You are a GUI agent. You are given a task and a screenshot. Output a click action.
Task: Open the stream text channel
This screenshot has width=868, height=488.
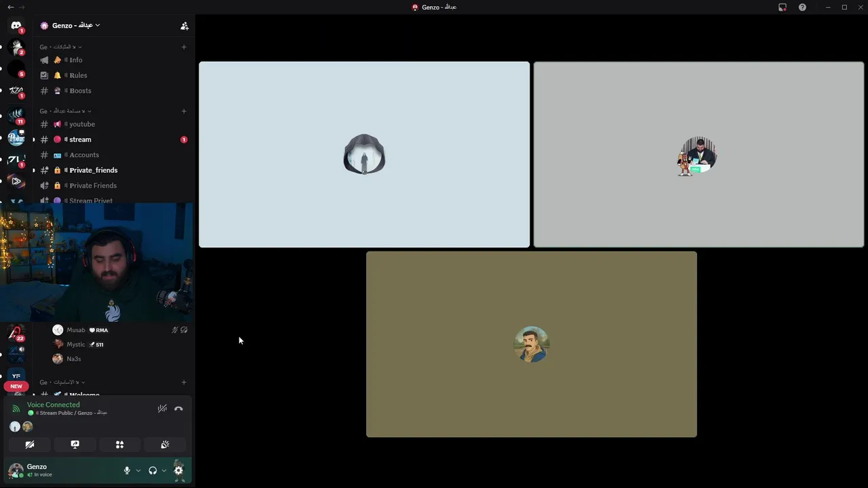pos(113,140)
